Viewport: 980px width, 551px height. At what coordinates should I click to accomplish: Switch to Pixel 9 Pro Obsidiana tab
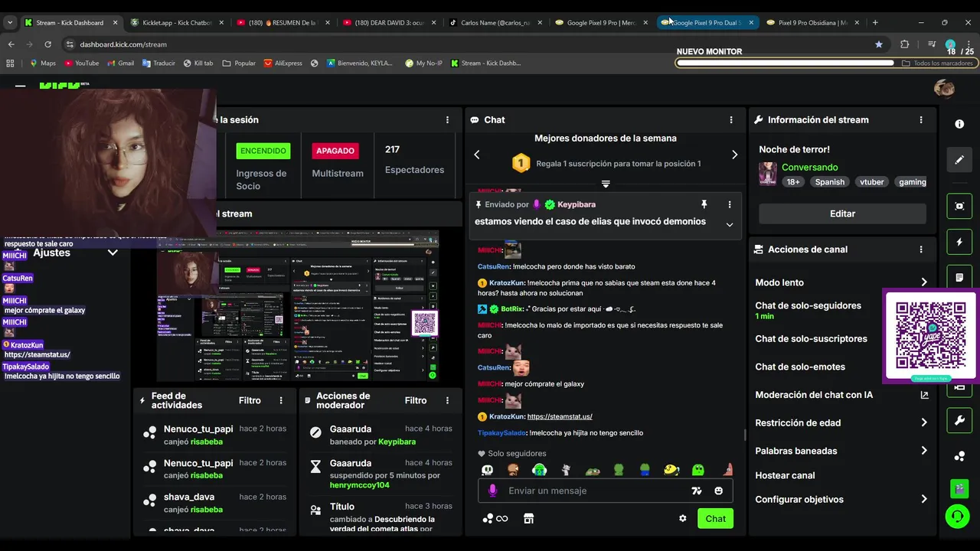point(814,23)
